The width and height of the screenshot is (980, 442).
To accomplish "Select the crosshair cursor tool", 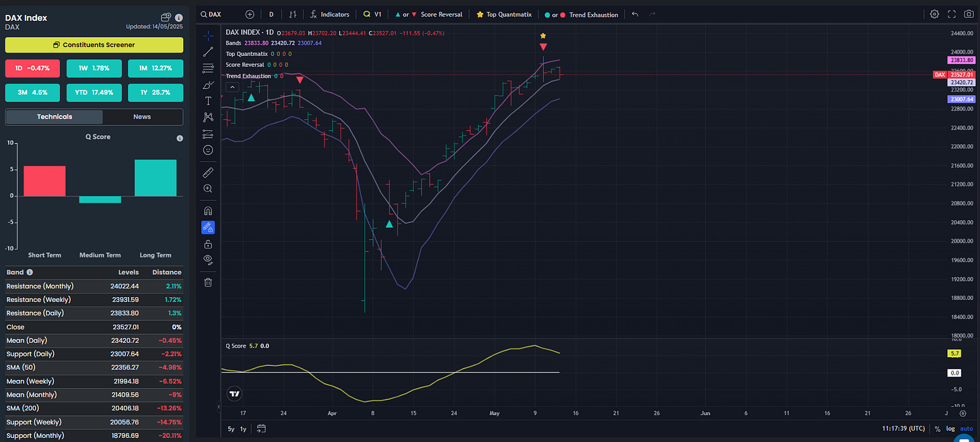I will tap(208, 34).
